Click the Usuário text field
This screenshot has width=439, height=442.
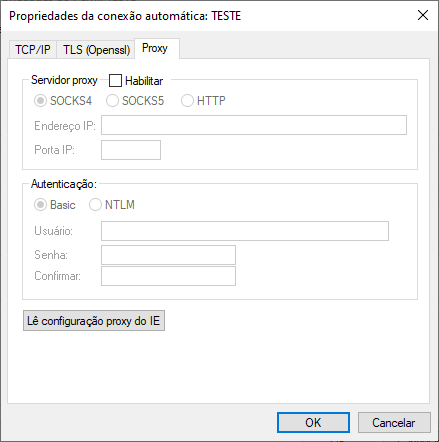tap(245, 231)
